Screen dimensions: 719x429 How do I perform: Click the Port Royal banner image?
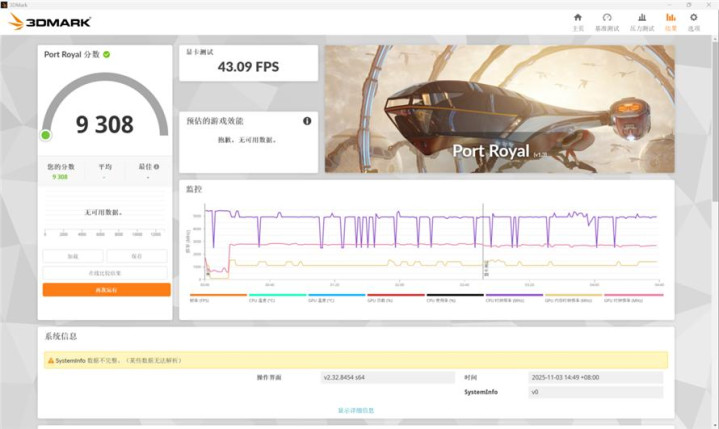click(x=496, y=108)
